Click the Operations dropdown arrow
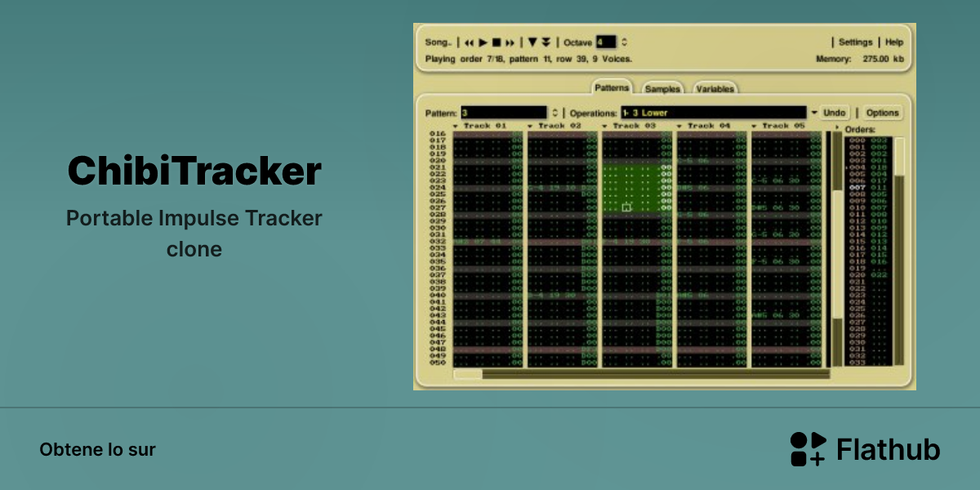Screen dimensions: 980x490 813,113
